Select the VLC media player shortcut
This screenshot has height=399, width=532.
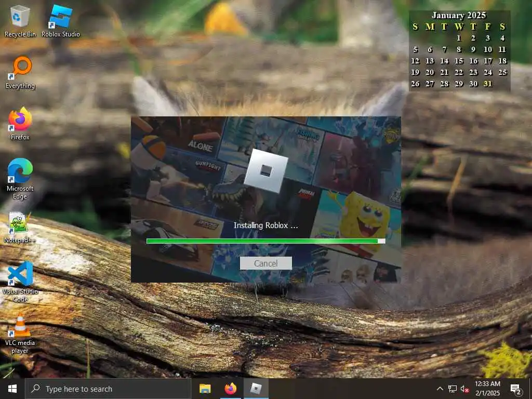point(20,334)
